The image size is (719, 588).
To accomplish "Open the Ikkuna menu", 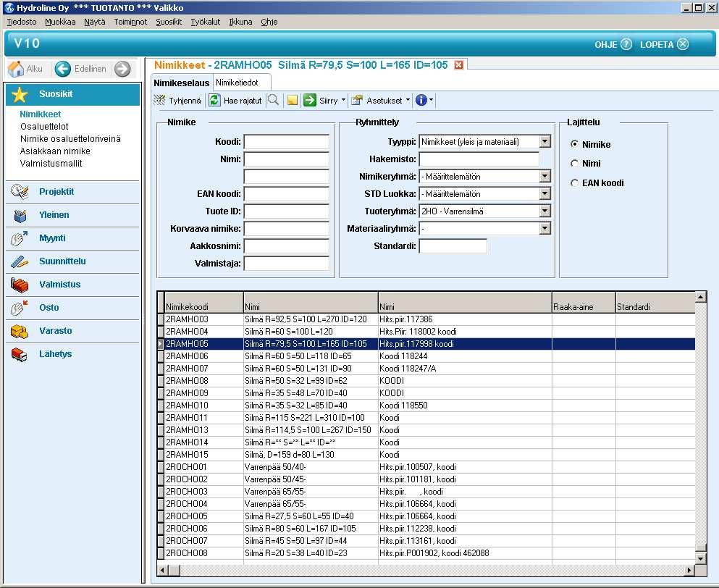I will pyautogui.click(x=240, y=22).
